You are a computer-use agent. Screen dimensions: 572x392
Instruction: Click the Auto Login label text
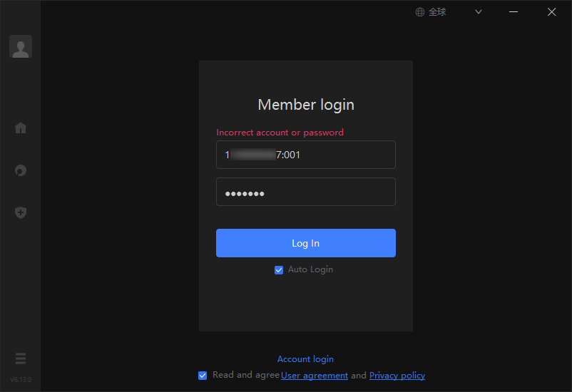pos(310,269)
